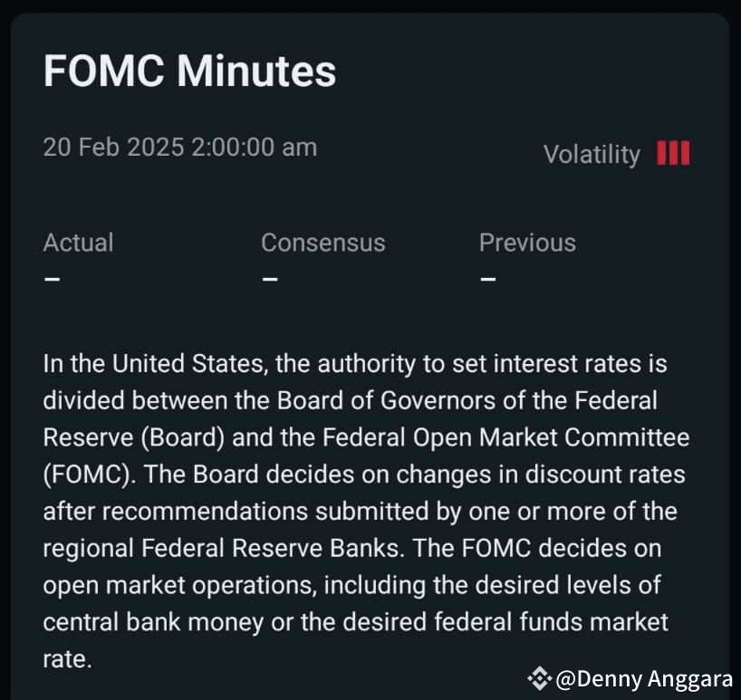Click the Volatility label
741x700 pixels.
tap(592, 155)
